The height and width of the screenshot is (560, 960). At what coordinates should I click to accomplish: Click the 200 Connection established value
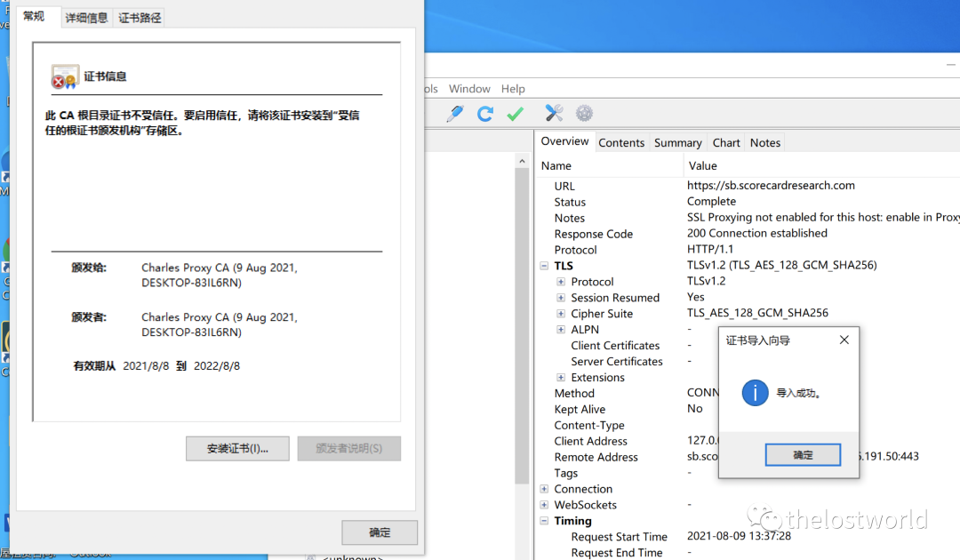pyautogui.click(x=756, y=233)
